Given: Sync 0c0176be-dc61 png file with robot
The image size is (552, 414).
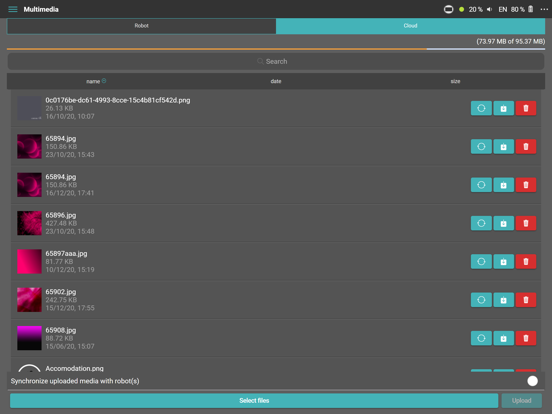Looking at the screenshot, I should [481, 108].
